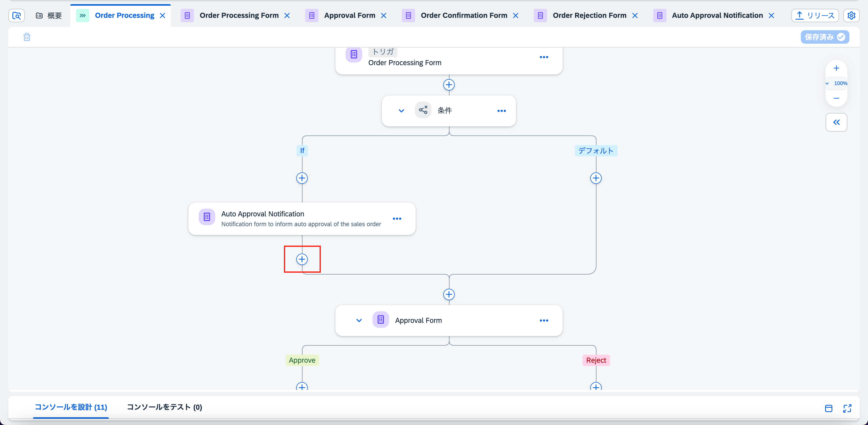Viewport: 868px width, 425px height.
Task: Click plus below Auto Approval Notification step
Action: [x=302, y=259]
